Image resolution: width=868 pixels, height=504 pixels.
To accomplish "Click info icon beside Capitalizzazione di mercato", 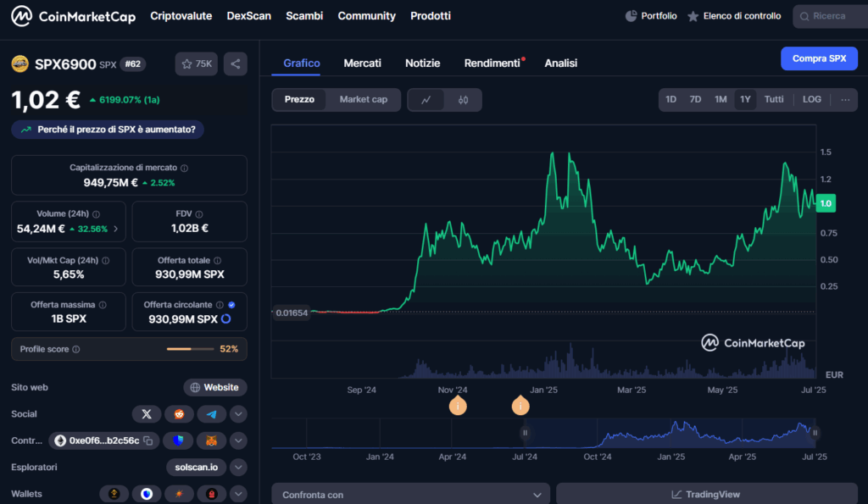I will point(184,168).
